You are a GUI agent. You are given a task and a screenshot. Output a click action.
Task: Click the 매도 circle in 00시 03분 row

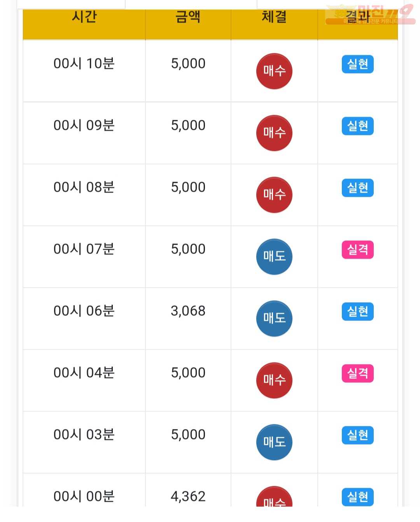pyautogui.click(x=274, y=442)
